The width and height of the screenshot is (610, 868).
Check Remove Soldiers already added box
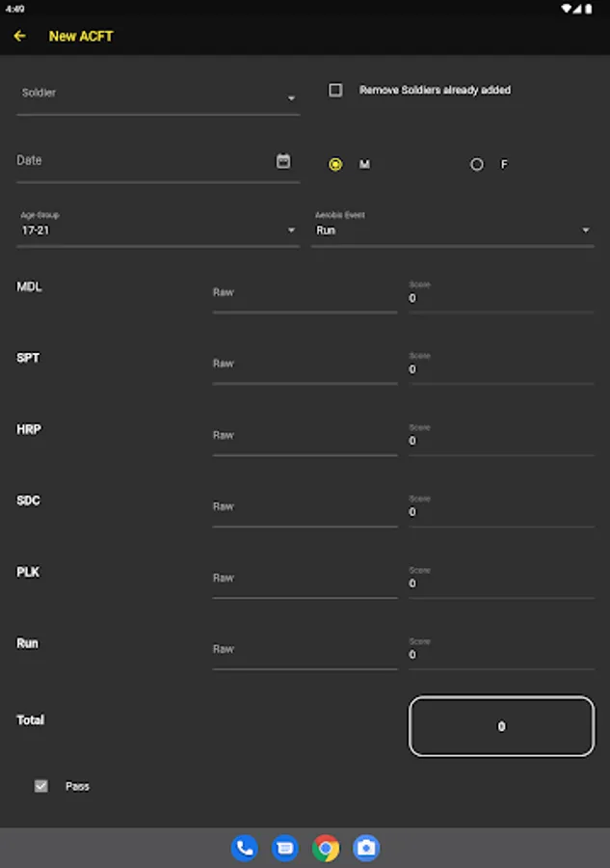pyautogui.click(x=335, y=90)
